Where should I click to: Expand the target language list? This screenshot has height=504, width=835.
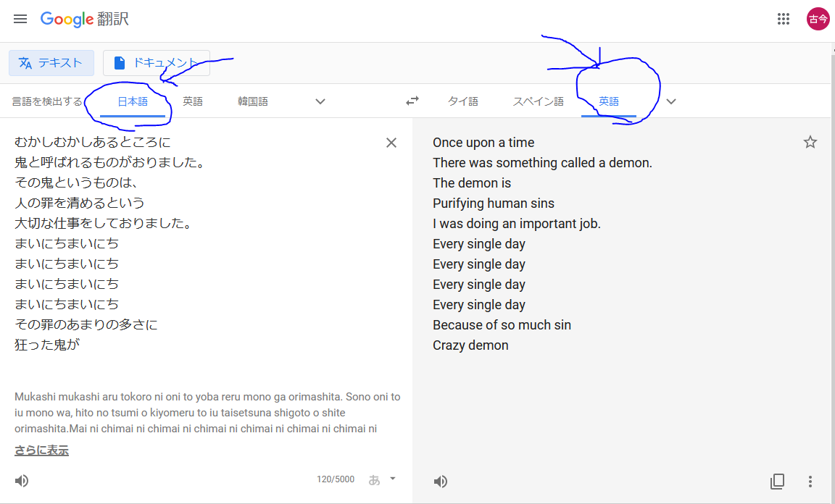(671, 101)
